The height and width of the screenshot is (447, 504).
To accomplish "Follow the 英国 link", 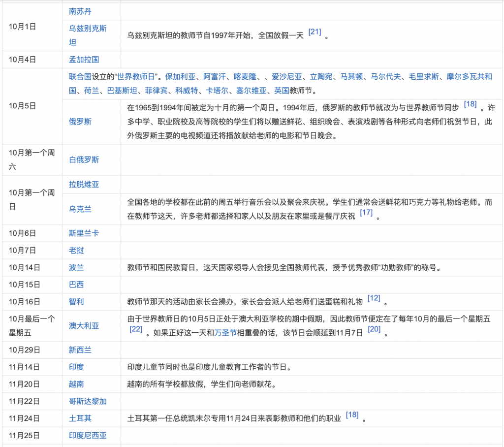I will coord(282,91).
